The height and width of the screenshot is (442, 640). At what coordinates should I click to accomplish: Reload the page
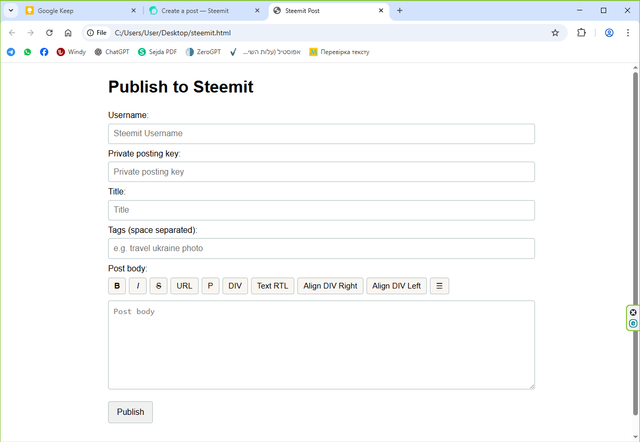49,33
